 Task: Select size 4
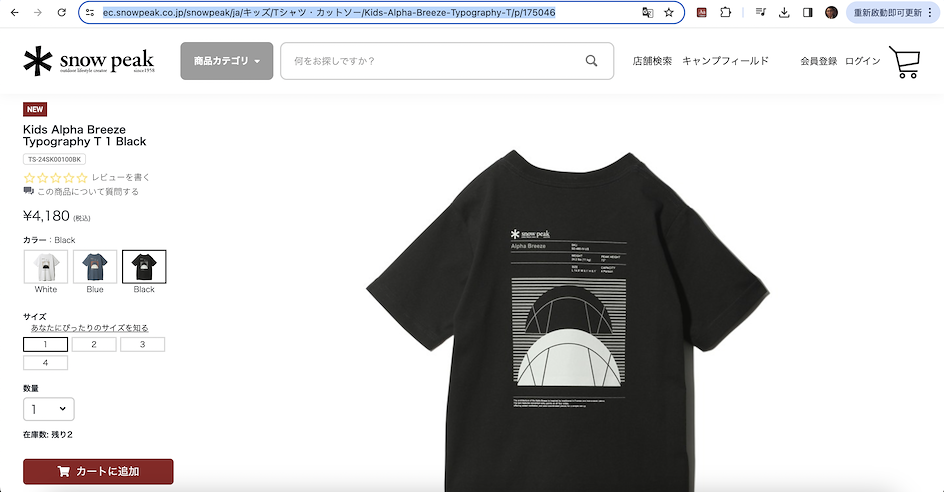pos(45,363)
